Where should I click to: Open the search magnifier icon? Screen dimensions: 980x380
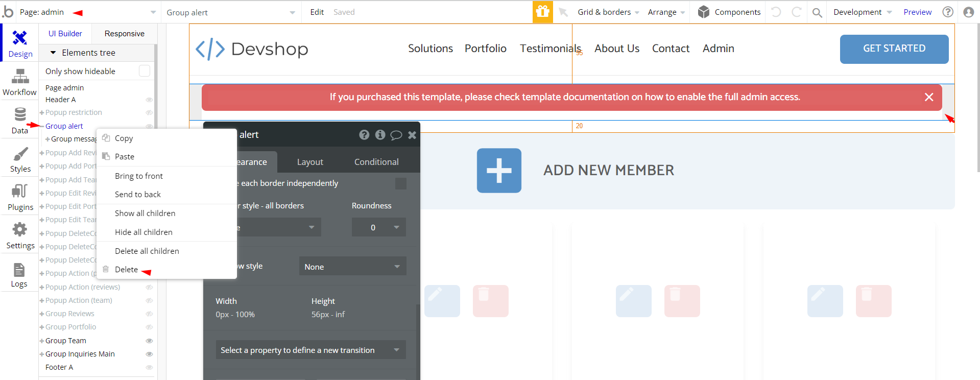[817, 12]
